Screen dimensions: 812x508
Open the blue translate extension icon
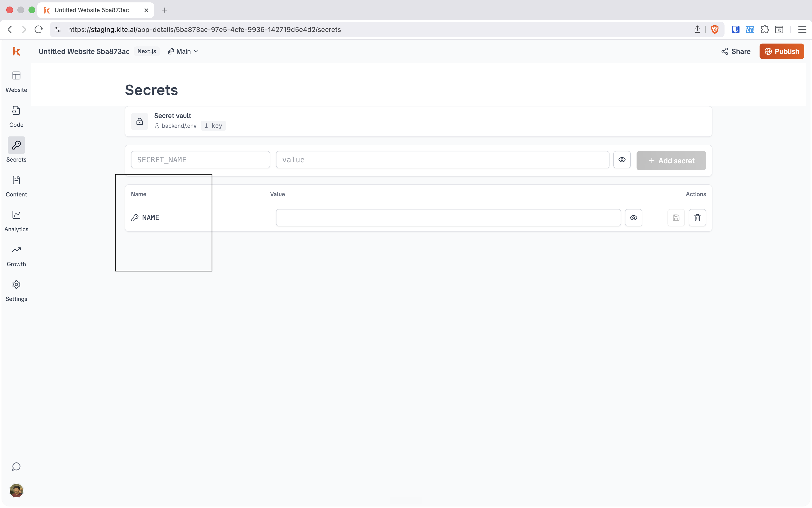click(750, 30)
